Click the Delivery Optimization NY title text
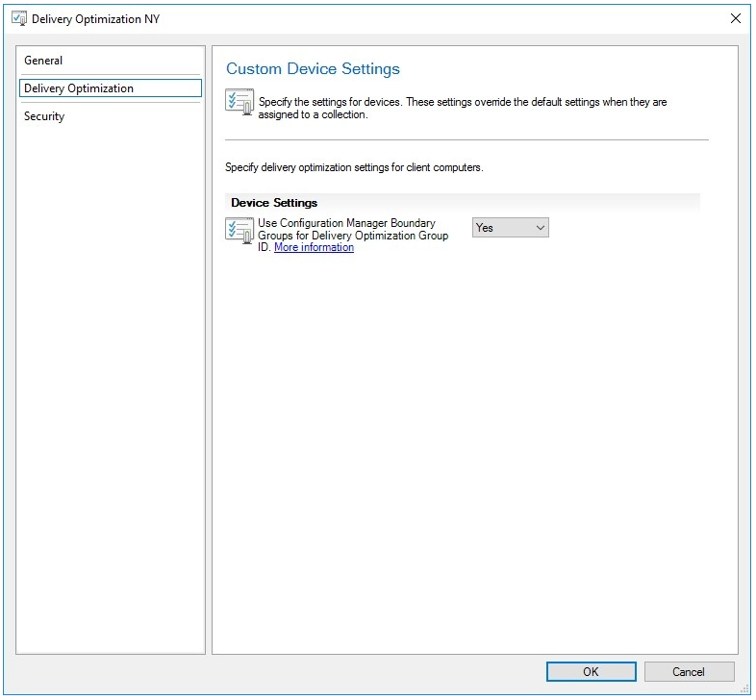756x700 pixels. [x=96, y=18]
